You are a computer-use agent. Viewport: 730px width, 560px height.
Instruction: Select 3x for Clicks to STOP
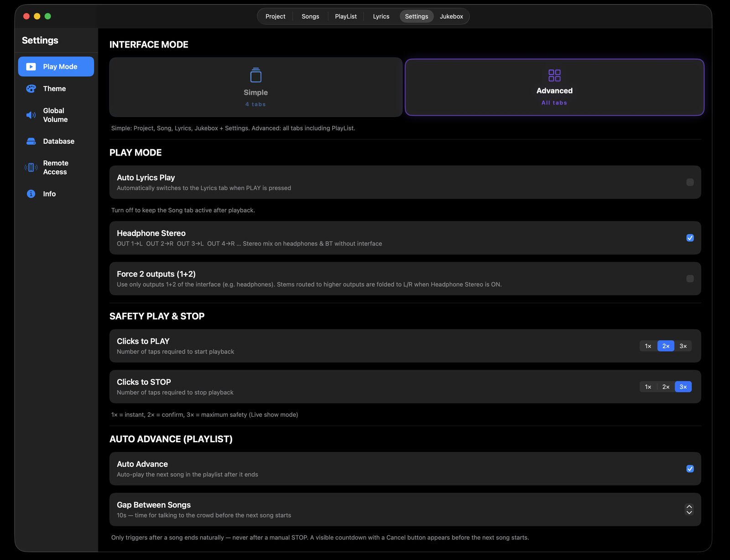pos(683,387)
